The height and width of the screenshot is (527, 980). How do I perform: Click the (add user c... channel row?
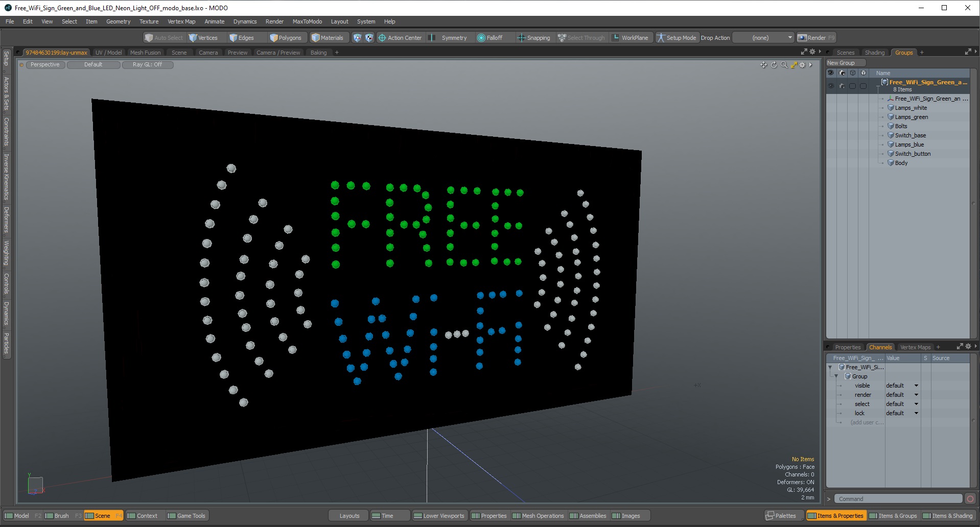click(867, 422)
